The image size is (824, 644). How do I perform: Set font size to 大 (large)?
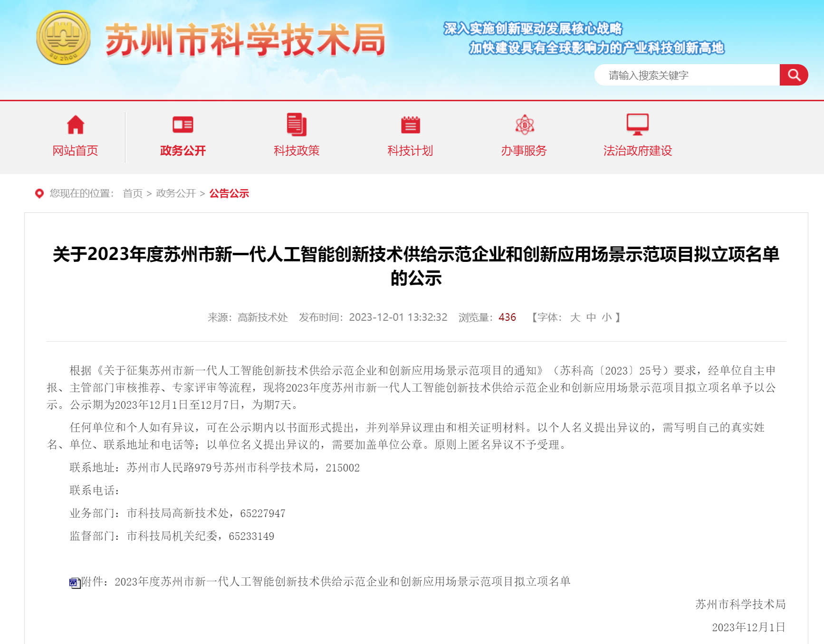pyautogui.click(x=575, y=317)
